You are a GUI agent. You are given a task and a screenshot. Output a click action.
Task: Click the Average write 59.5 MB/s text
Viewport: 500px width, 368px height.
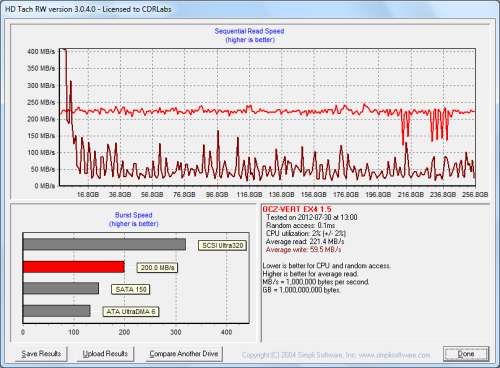point(303,250)
